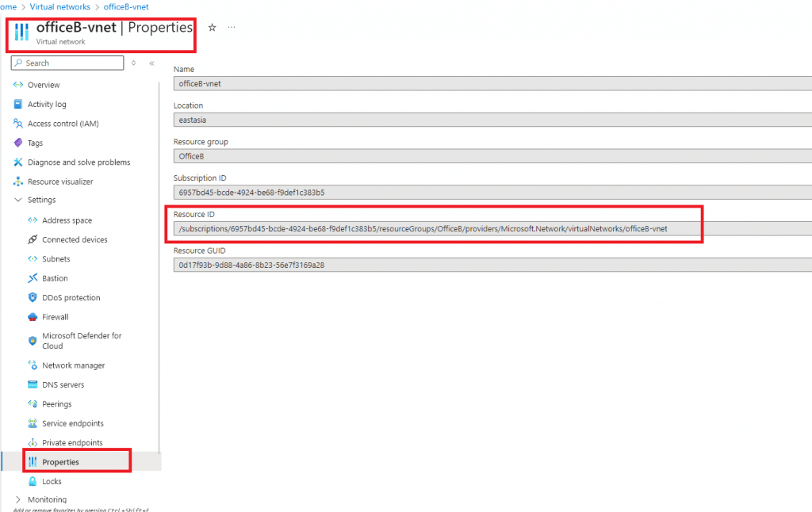This screenshot has height=512, width=812.
Task: Collapse the Settings section
Action: 18,201
